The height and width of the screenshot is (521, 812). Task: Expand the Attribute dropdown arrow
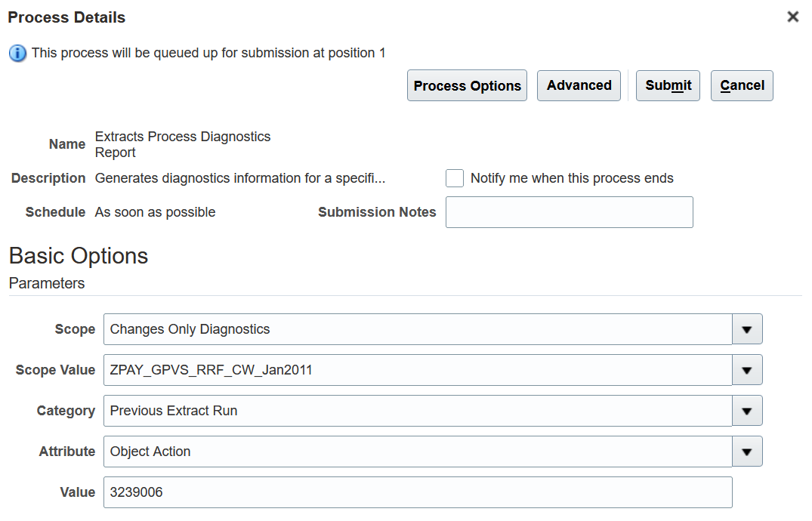click(747, 452)
